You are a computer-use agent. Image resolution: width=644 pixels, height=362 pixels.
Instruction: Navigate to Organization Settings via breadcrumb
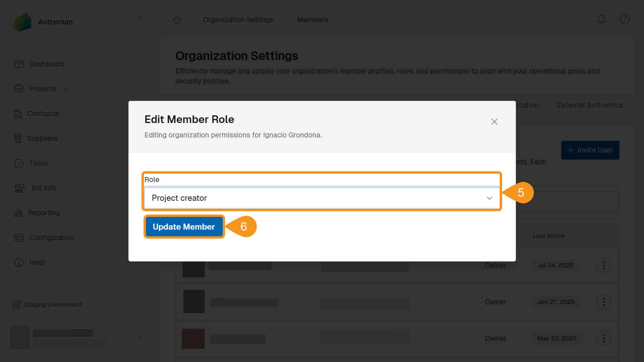(x=238, y=20)
